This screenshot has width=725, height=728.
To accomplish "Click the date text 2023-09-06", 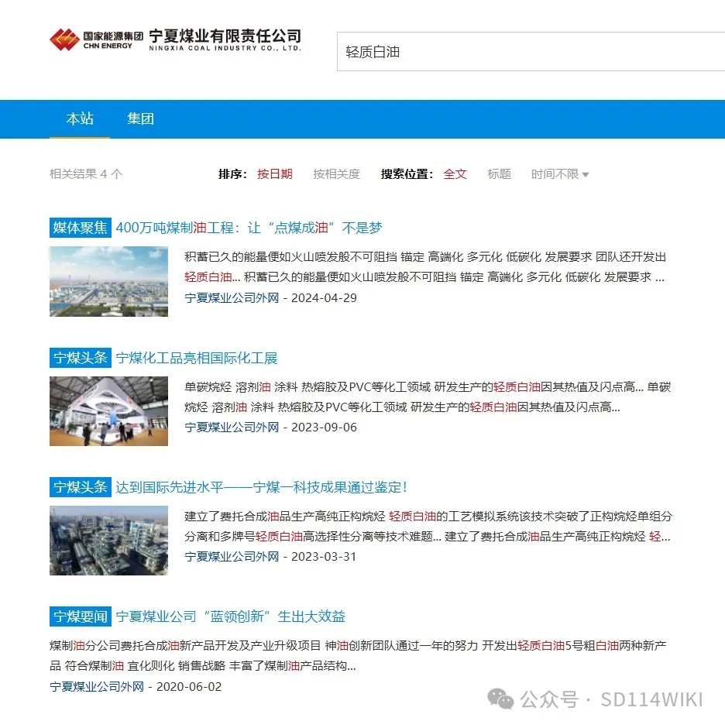I will (324, 428).
